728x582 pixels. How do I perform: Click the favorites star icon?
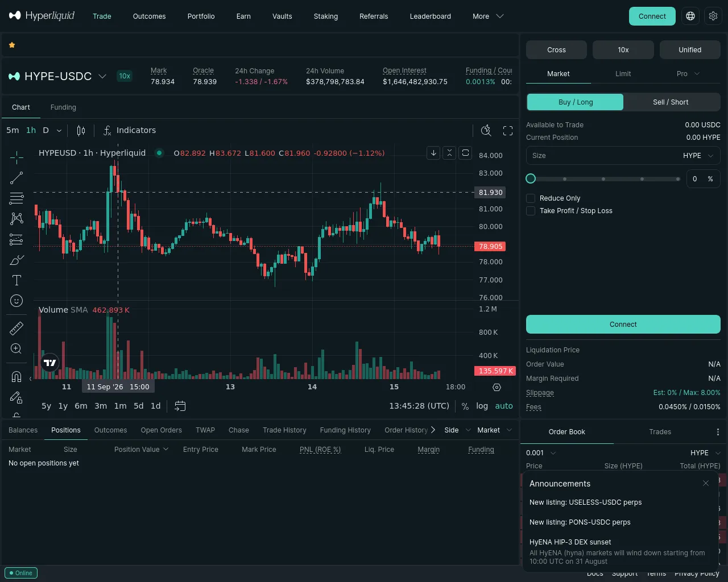pyautogui.click(x=12, y=45)
